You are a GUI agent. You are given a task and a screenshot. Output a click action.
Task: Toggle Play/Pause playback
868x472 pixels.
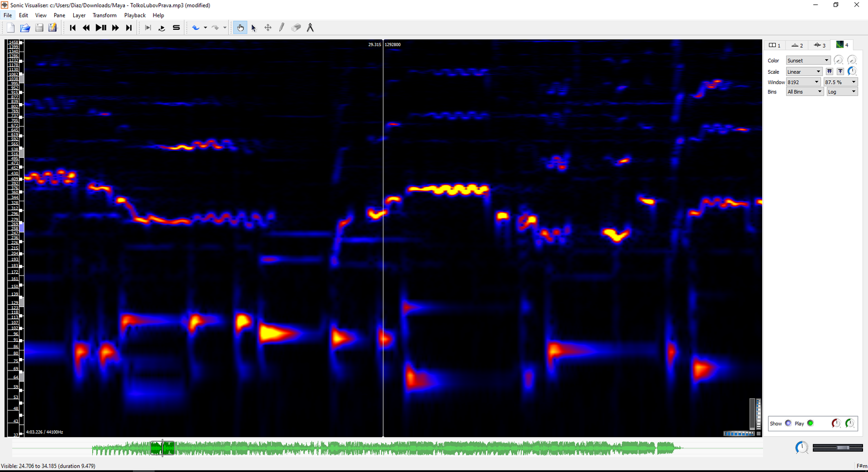101,28
